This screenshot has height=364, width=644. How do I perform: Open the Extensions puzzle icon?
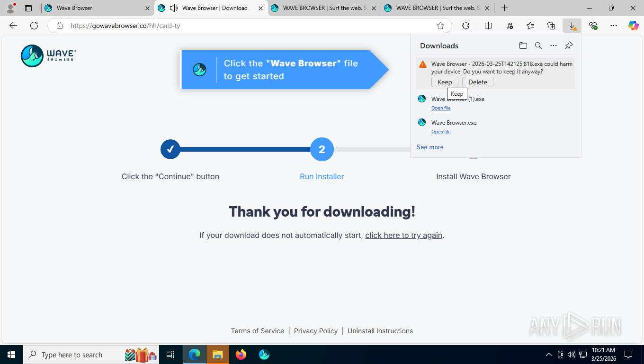[x=465, y=26]
